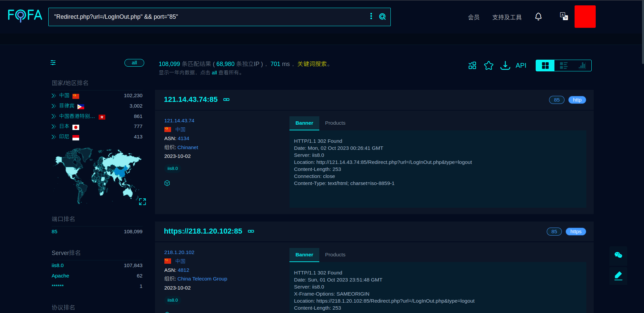Click China flag under 121.14.43.74
Image resolution: width=644 pixels, height=313 pixels.
click(168, 129)
